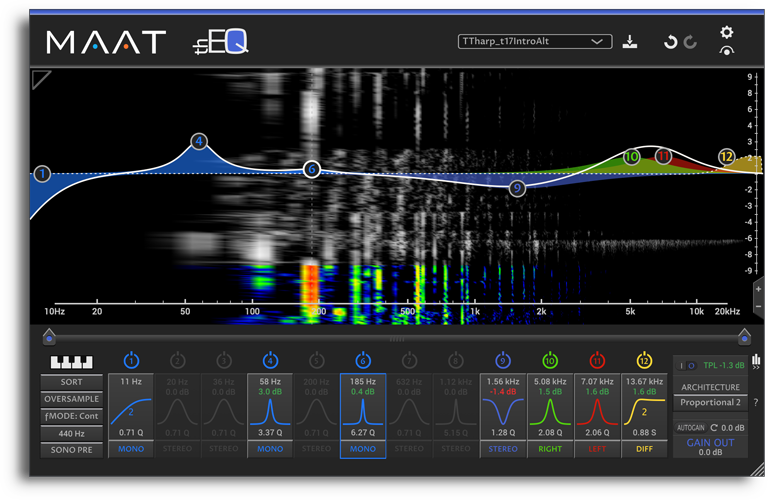Click the corner triangle in graph top-left
This screenshot has height=500, width=768.
40,78
